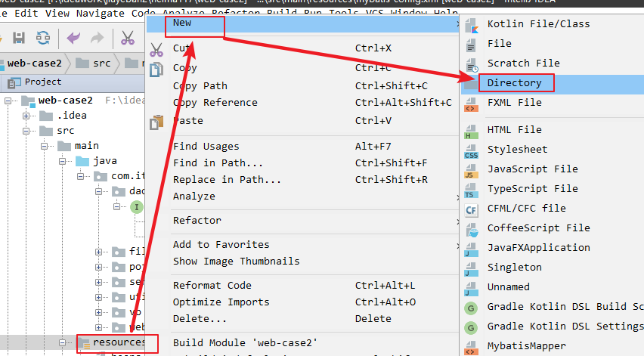Select Directory from the New submenu
This screenshot has height=356, width=644.
tap(514, 82)
